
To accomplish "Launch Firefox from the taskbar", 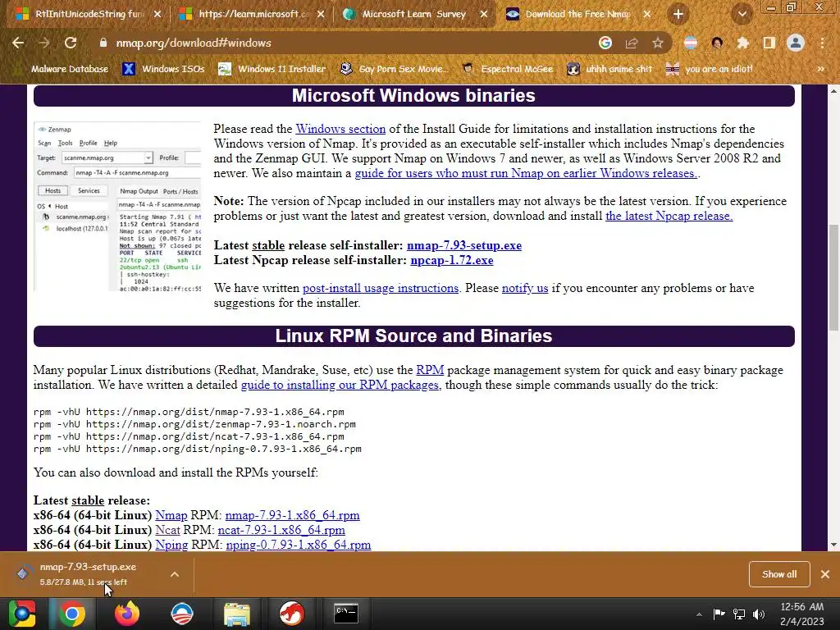I will coord(127,614).
